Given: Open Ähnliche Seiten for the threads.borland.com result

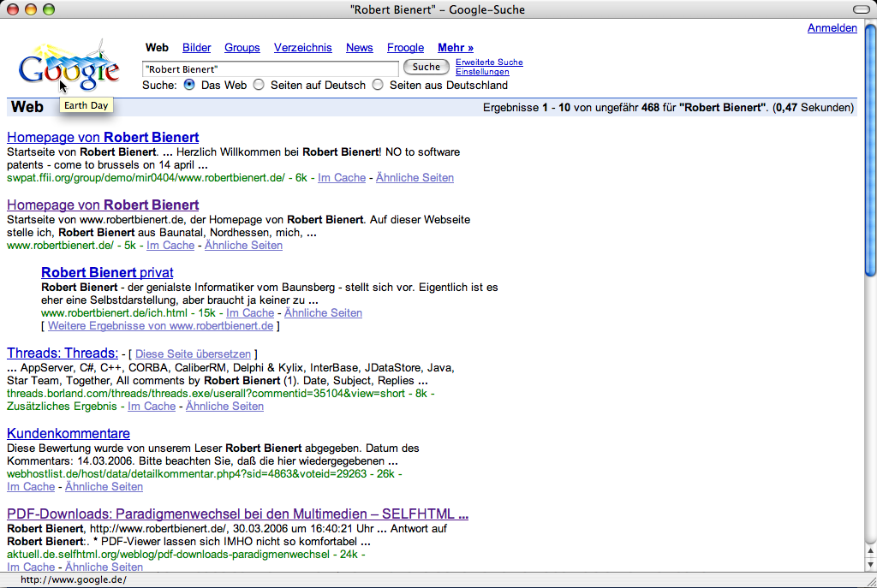Looking at the screenshot, I should (x=225, y=407).
